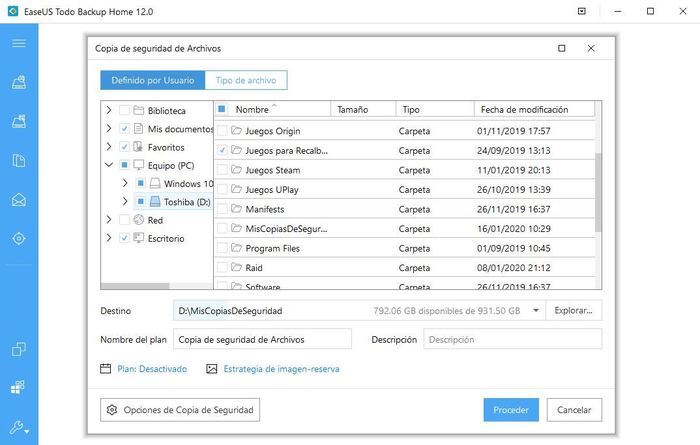
Task: Click the EaseUS app logo icon
Action: [13, 11]
